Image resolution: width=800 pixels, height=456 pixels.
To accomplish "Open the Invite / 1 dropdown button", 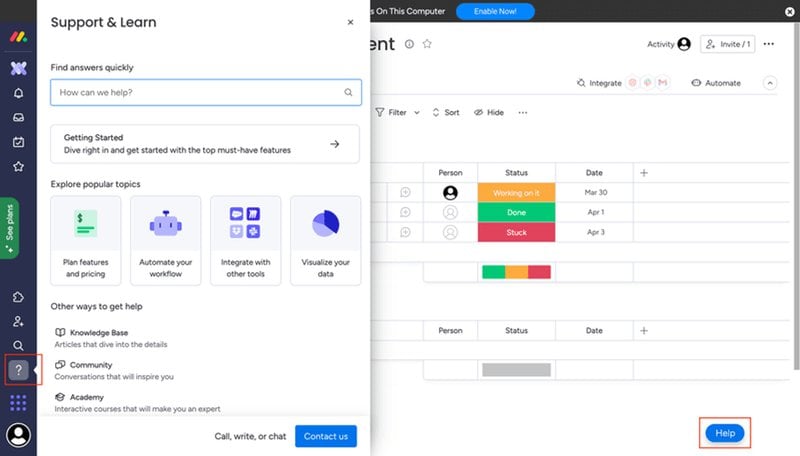I will [x=726, y=44].
